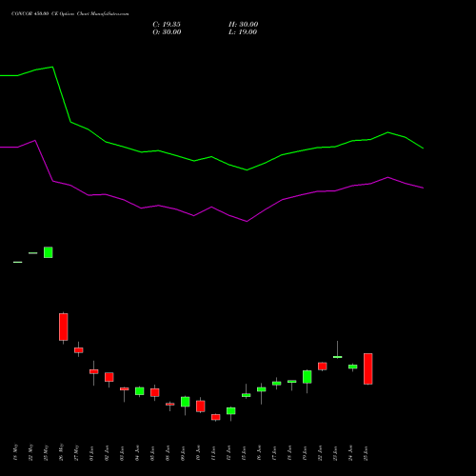
Task: Click the tall red candlestick for 25 Jun
Action: coord(368,368)
